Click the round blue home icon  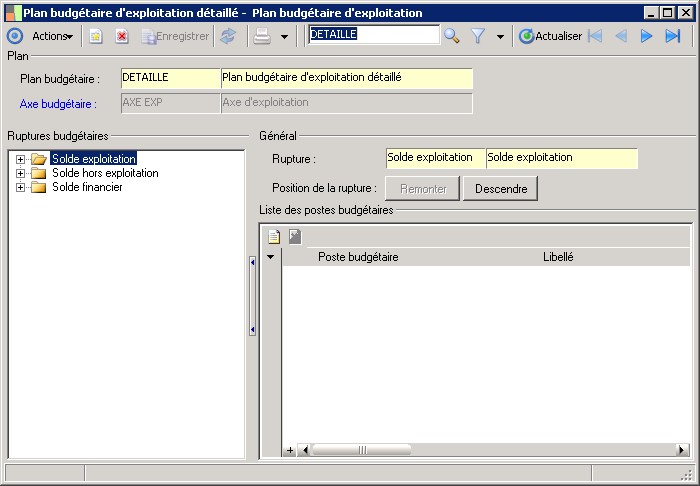(15, 36)
